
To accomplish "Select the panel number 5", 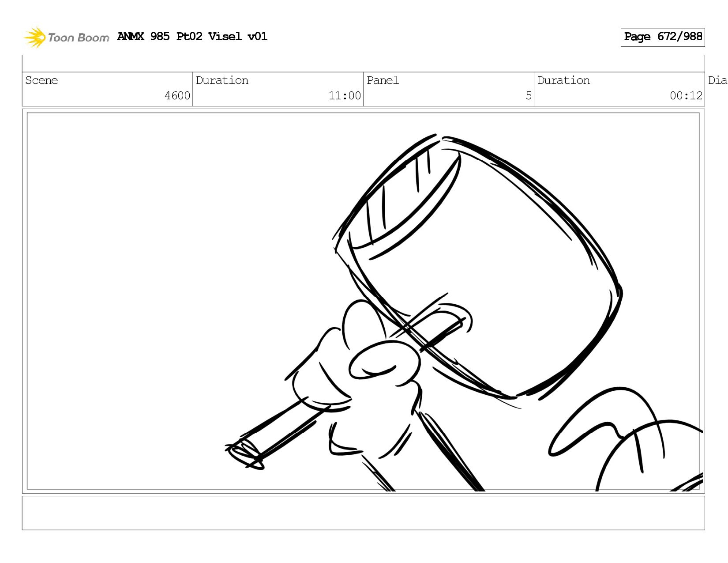I will (x=529, y=96).
